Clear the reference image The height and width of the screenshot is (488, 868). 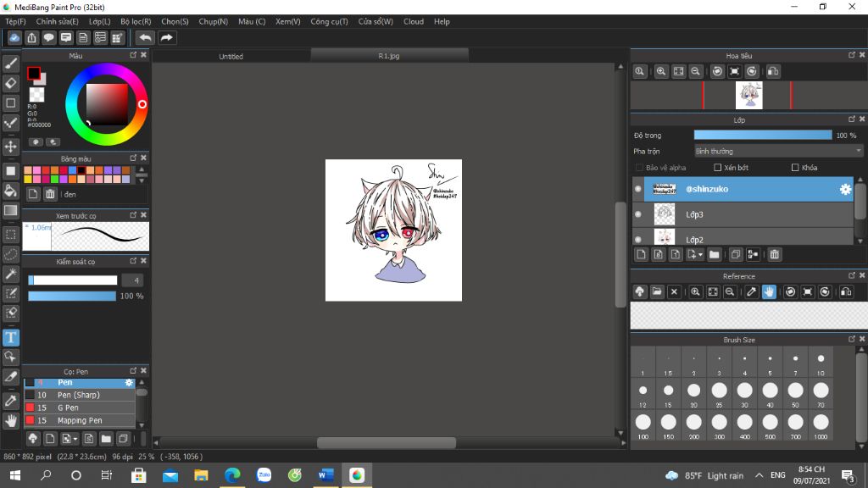coord(674,291)
